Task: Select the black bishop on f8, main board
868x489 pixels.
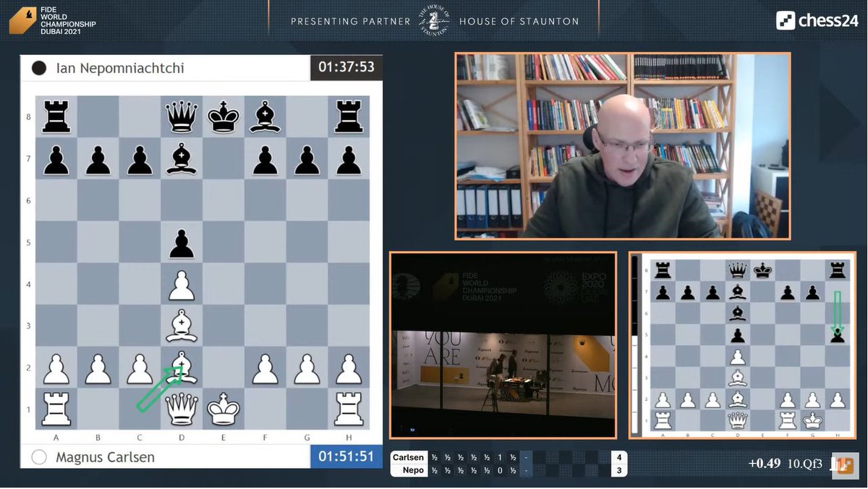Action: click(x=265, y=116)
